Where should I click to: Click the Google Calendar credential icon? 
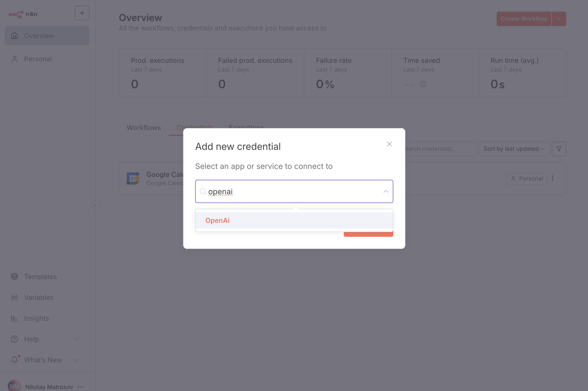tap(133, 178)
